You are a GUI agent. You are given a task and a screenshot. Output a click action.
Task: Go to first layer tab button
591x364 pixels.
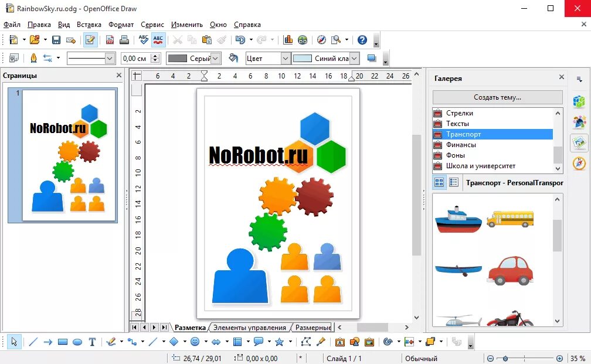(x=134, y=328)
